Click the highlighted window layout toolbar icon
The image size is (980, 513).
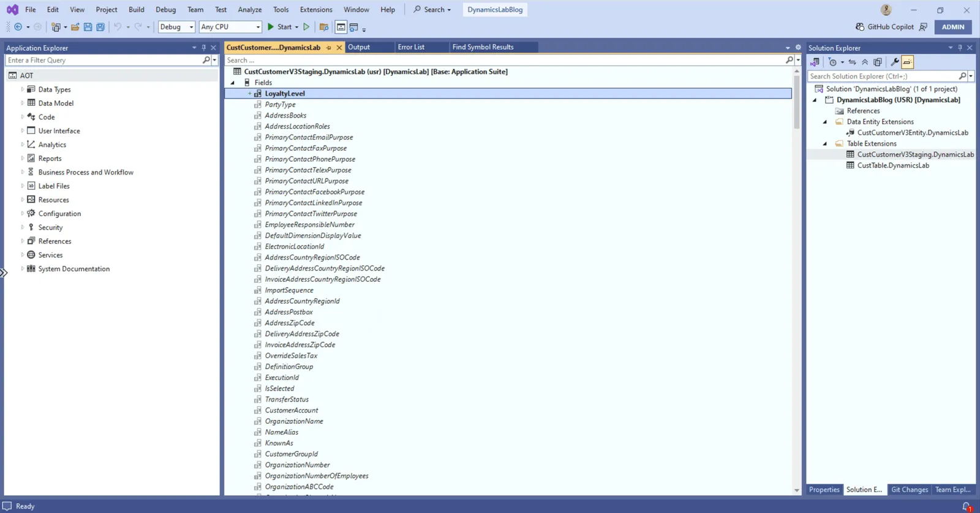click(341, 27)
